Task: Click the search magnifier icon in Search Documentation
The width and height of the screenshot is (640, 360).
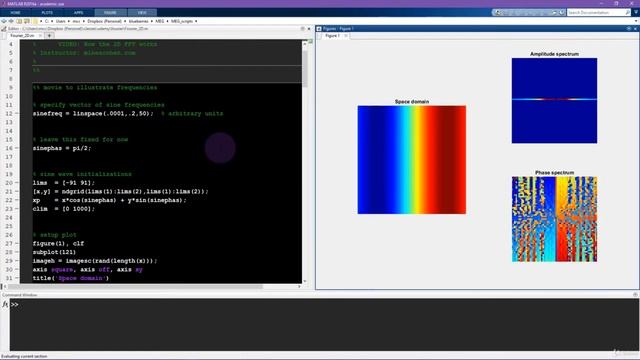Action: click(x=628, y=13)
